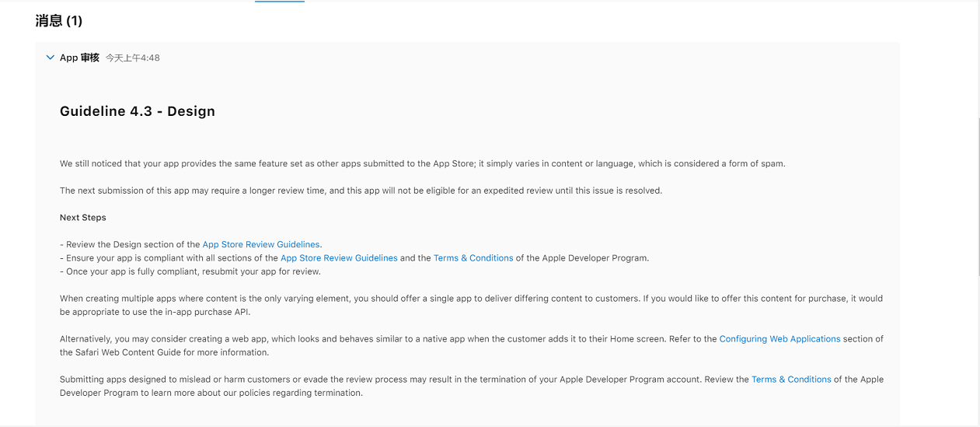The height and width of the screenshot is (427, 980).
Task: Click the vertical scrollbar on right edge
Action: coord(978,194)
